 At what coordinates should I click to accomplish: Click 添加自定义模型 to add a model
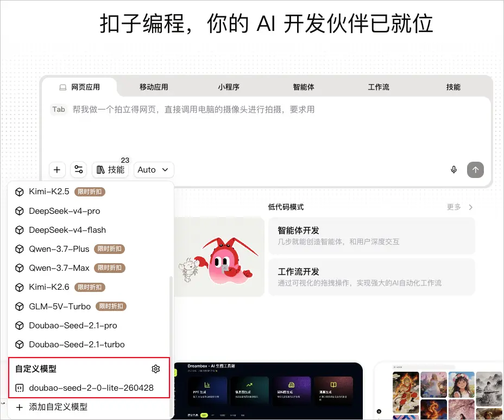click(58, 407)
